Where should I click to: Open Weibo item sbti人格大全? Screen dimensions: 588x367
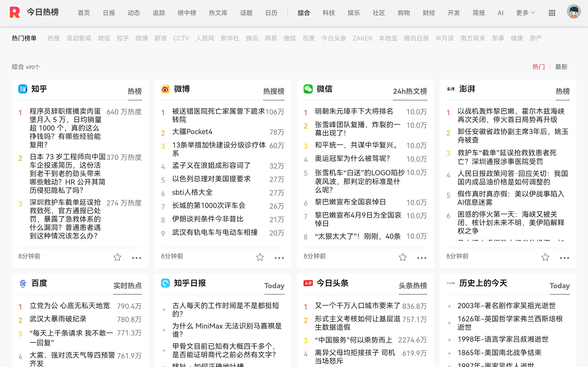[192, 192]
